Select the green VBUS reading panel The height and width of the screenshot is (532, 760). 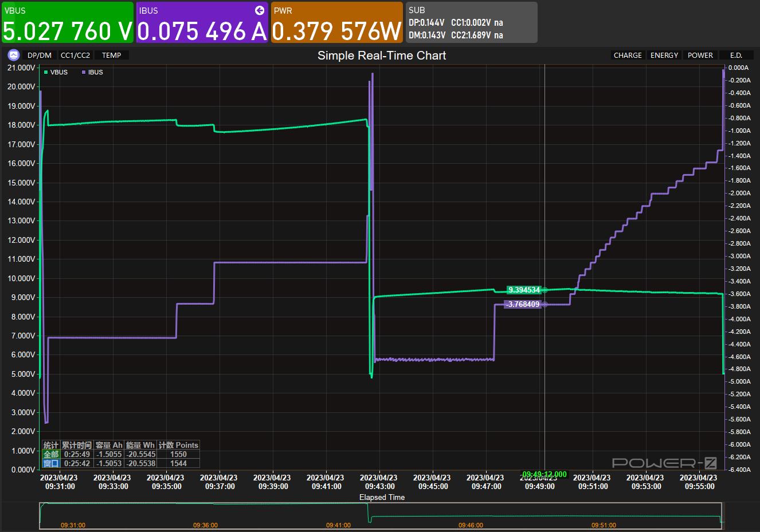point(67,22)
